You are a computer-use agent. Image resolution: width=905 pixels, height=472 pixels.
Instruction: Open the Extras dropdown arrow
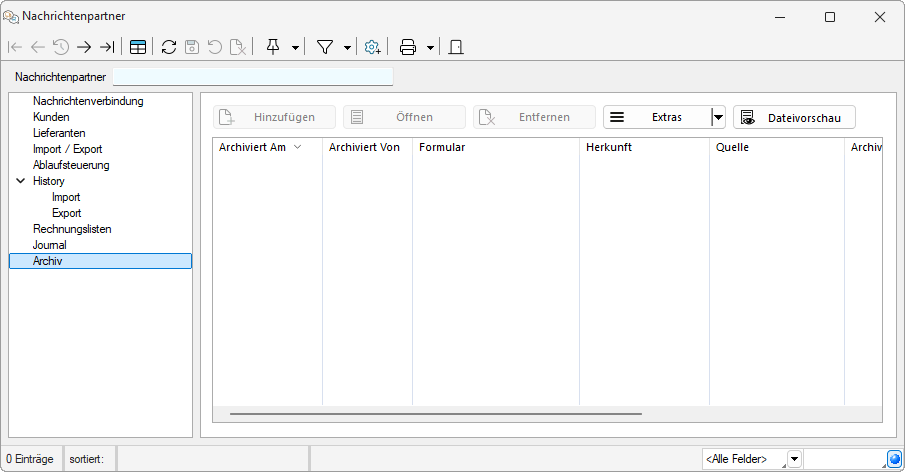(717, 117)
